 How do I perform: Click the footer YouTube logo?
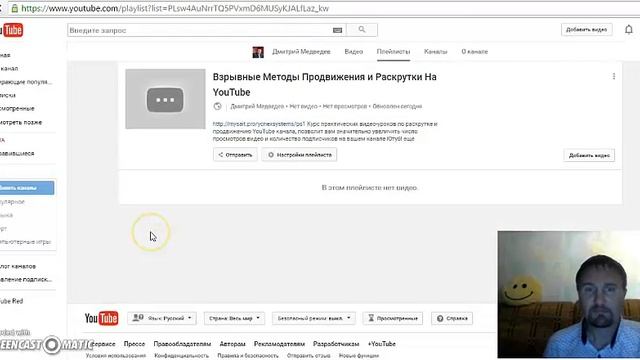[101, 318]
